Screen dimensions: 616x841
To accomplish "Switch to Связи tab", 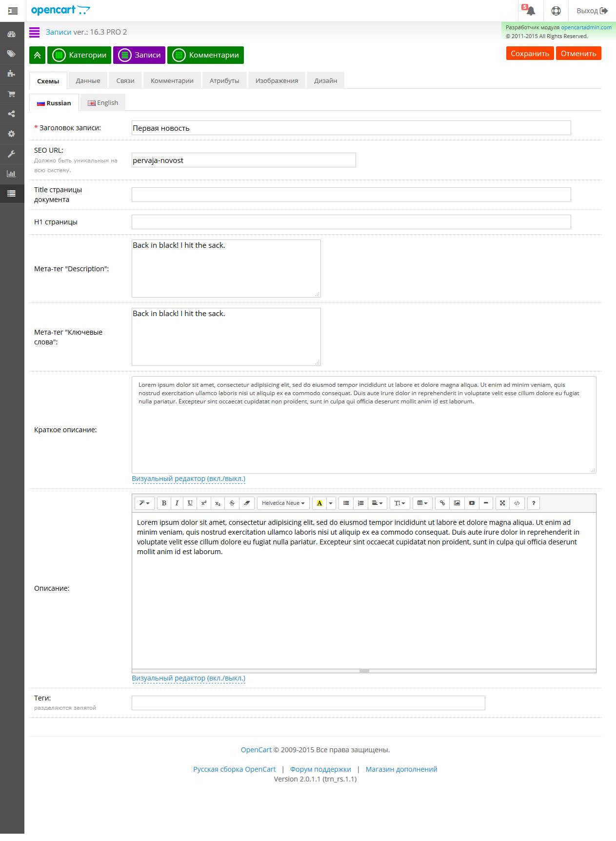I will coord(125,80).
